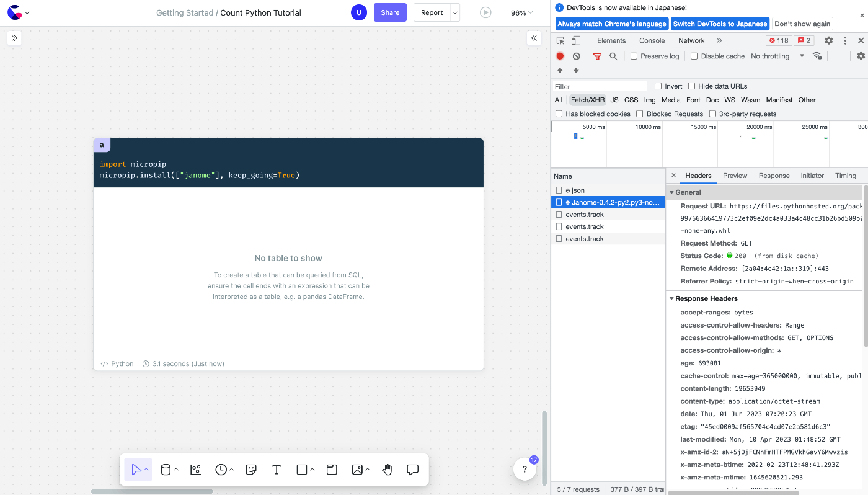Open Network panel settings gear

tap(861, 56)
